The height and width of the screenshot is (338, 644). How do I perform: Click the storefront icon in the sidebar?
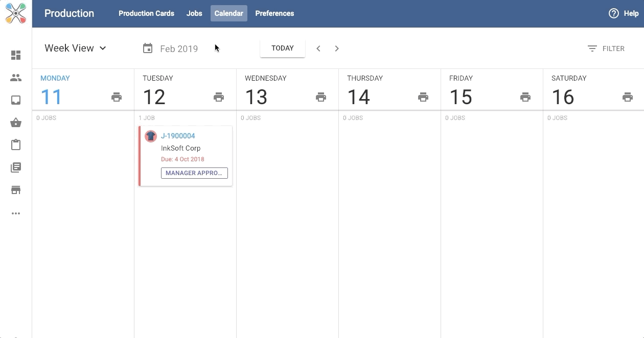(16, 189)
